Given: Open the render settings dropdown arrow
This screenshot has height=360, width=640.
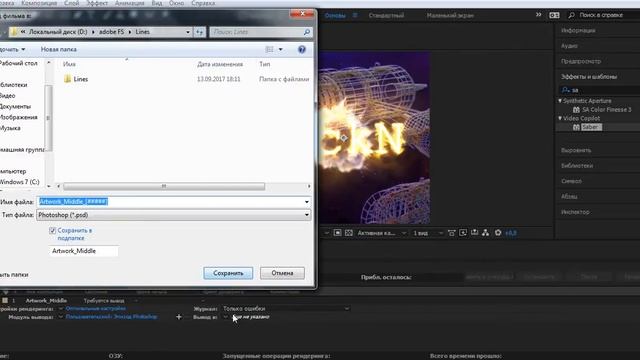Looking at the screenshot, I should point(60,309).
